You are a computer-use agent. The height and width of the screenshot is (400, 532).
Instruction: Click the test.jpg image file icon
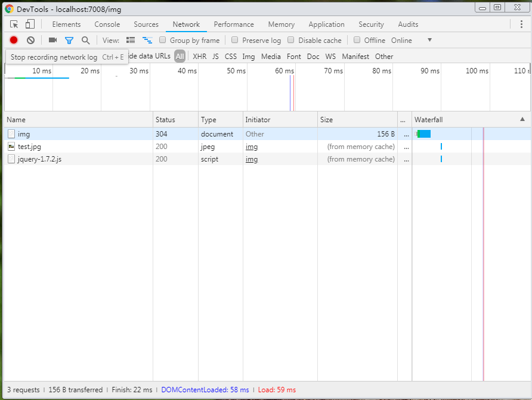pos(11,147)
